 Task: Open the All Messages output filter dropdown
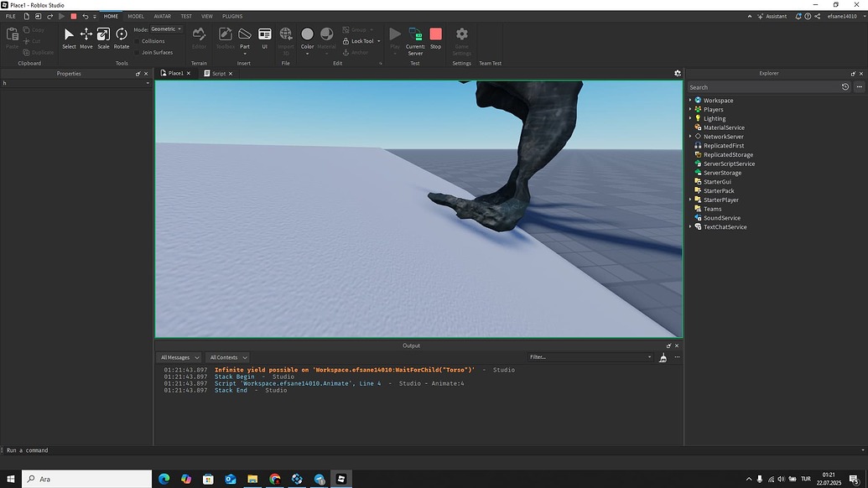click(x=179, y=357)
